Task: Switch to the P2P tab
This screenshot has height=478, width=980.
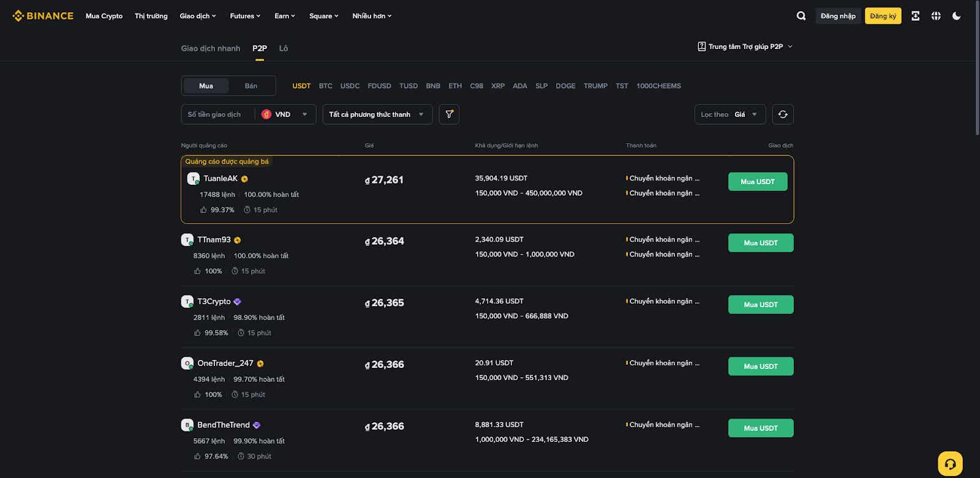Action: coord(260,48)
